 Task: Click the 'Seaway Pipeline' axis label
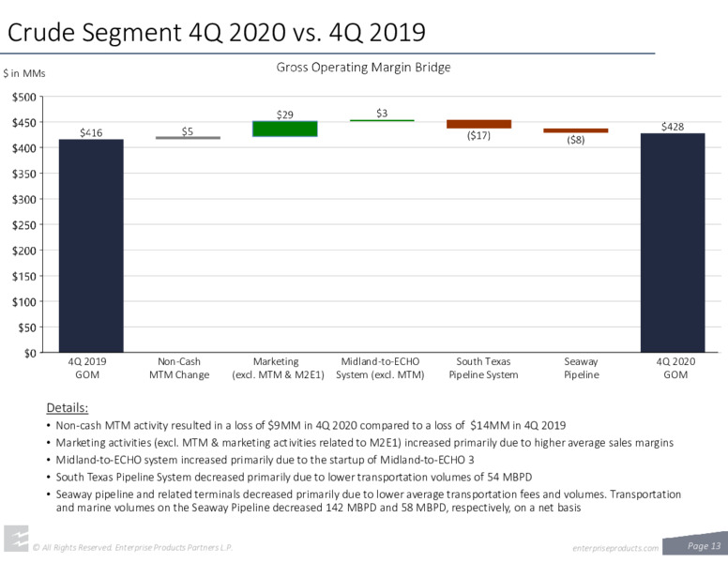tap(582, 368)
